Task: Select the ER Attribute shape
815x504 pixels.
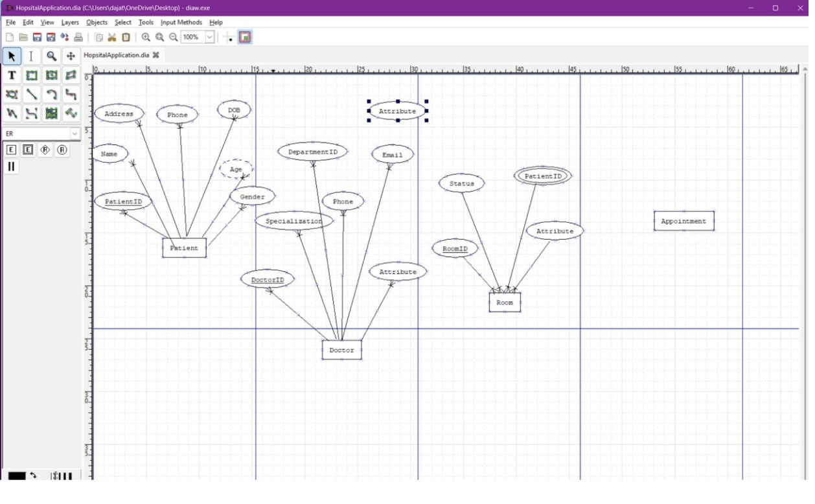Action: [60, 150]
